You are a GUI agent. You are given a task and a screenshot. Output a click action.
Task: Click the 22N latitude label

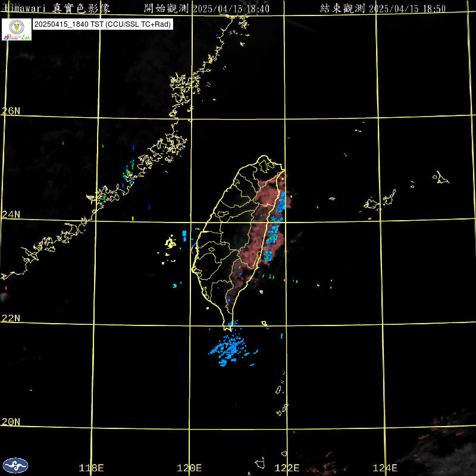coord(11,318)
